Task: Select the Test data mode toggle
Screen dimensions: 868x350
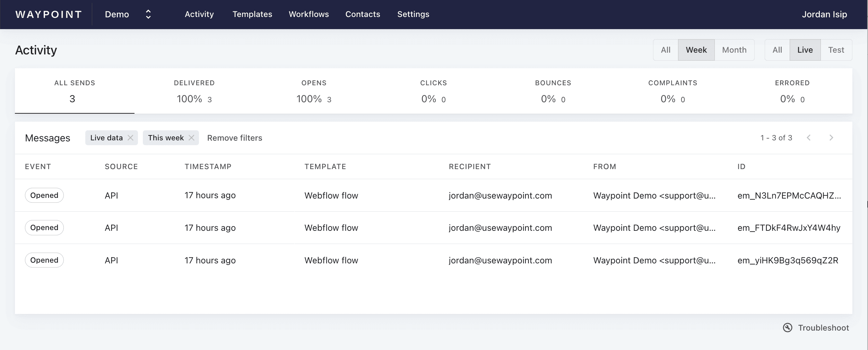Action: [x=836, y=50]
